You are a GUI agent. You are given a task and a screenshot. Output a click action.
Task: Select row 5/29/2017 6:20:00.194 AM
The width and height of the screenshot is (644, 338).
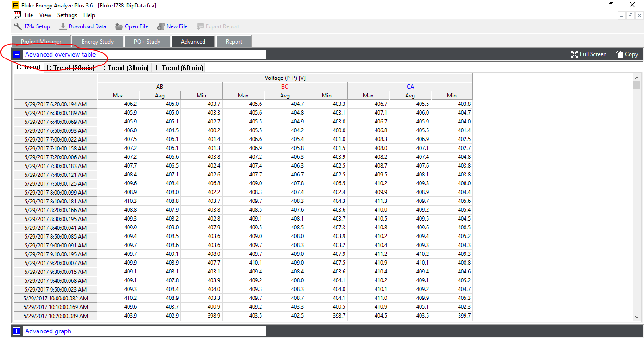click(56, 104)
